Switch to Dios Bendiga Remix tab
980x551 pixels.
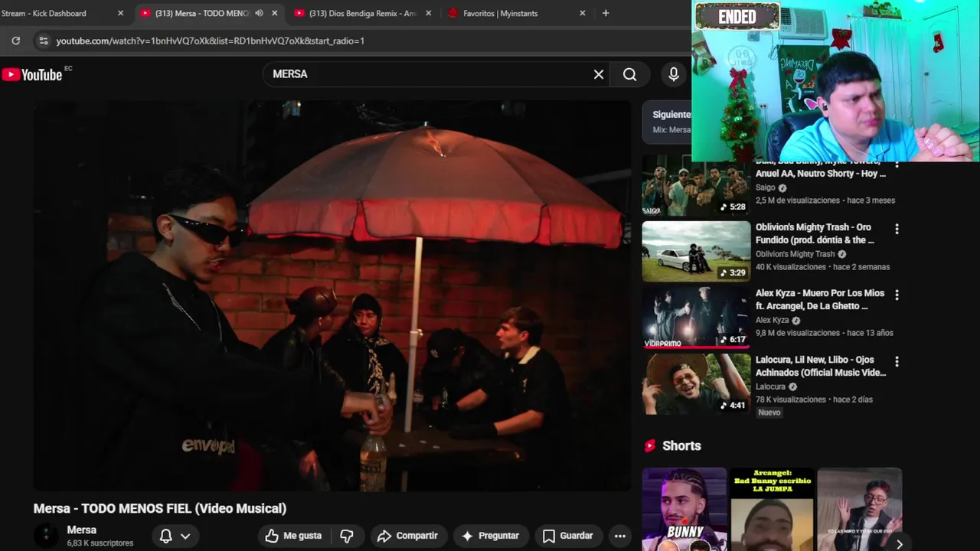click(x=362, y=13)
